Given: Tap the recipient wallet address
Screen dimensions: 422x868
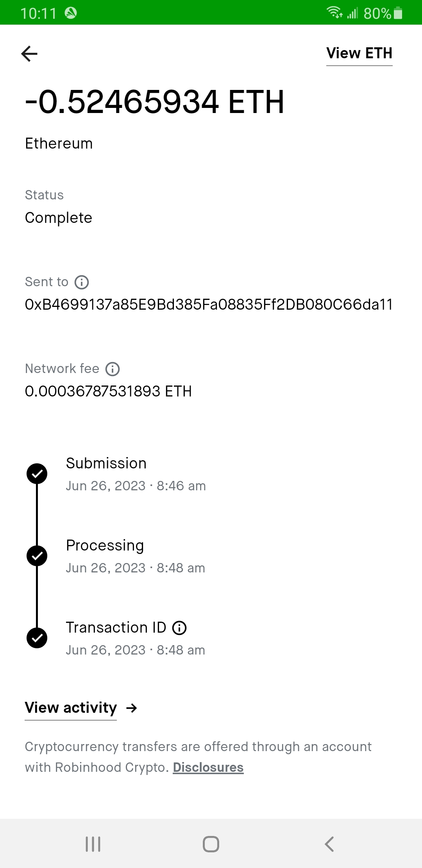Looking at the screenshot, I should (209, 305).
